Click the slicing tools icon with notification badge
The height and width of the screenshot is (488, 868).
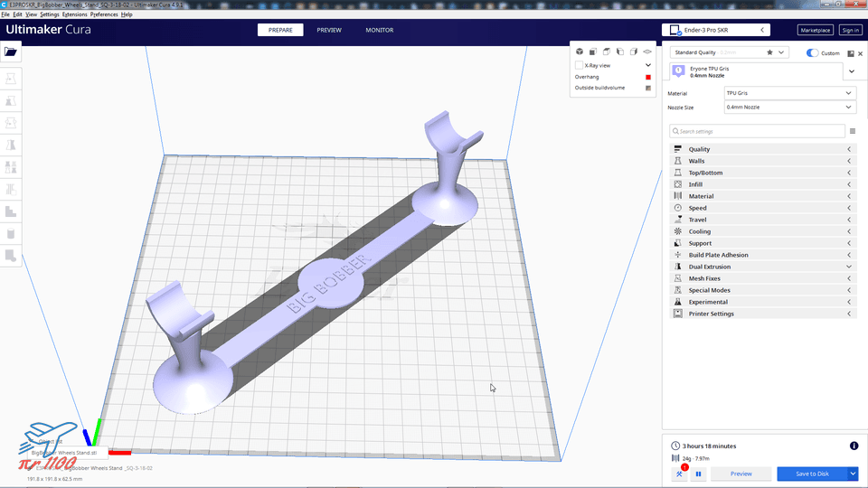tap(679, 474)
